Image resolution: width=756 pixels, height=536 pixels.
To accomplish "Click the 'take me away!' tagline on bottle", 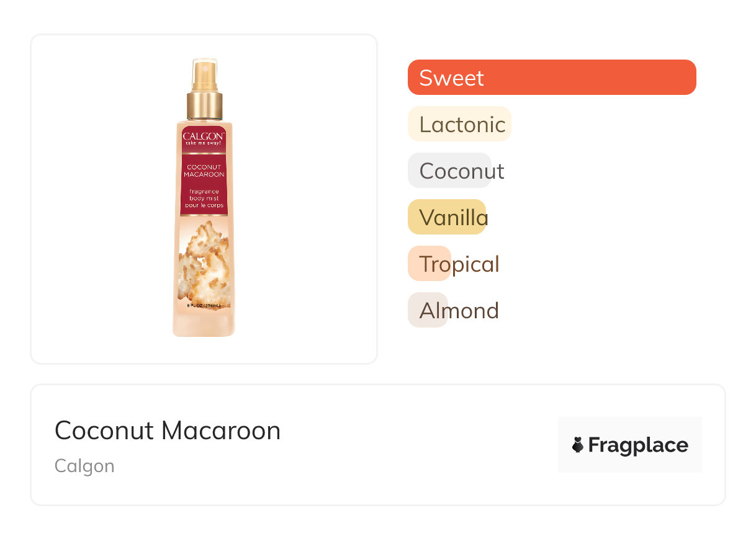I will [204, 144].
